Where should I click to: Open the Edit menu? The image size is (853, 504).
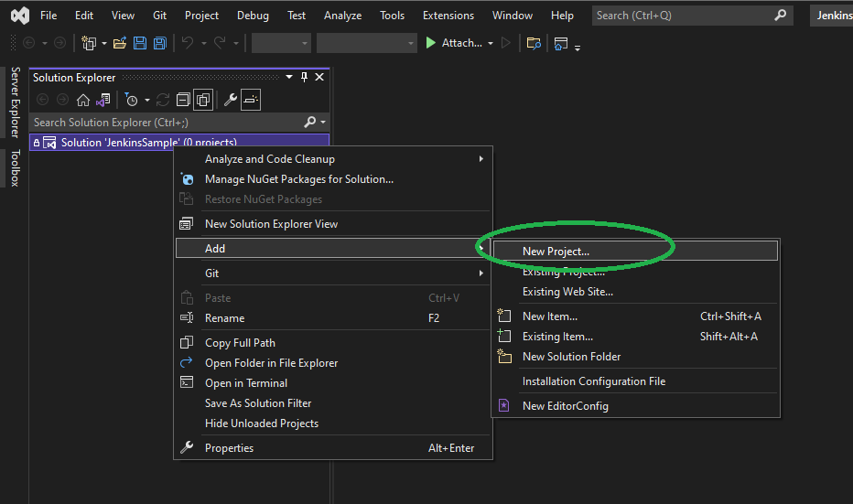[84, 16]
